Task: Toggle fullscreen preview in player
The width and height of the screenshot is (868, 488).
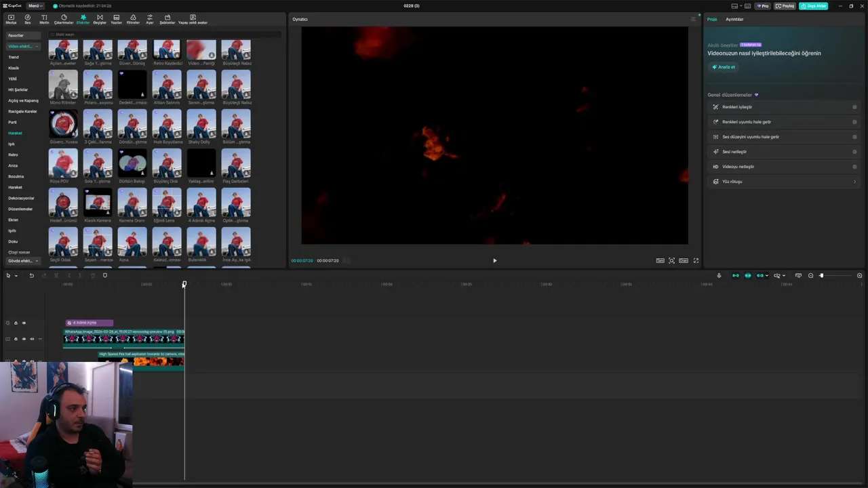Action: pos(696,260)
